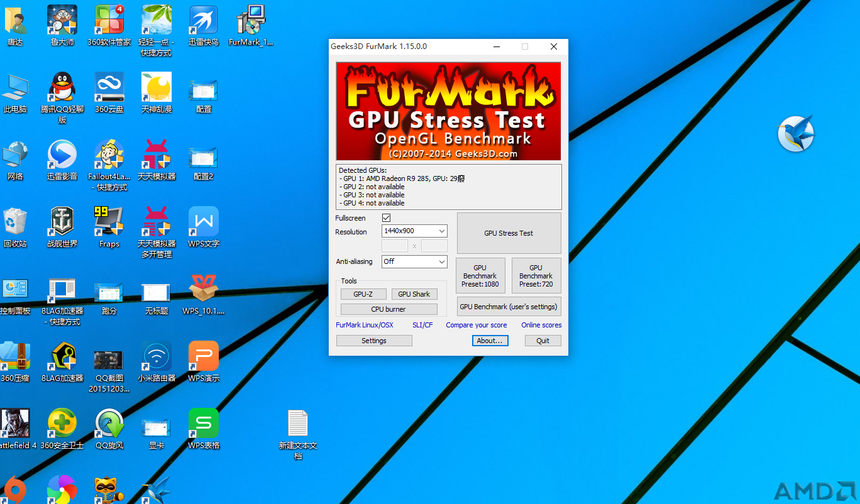Screen dimensions: 860x504
Task: Launch the GPU-Z tool
Action: tap(363, 294)
